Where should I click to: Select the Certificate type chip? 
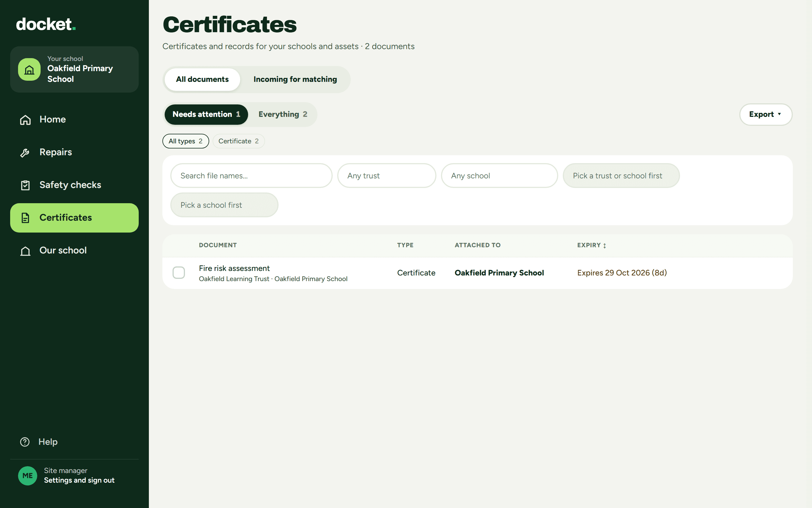point(239,141)
